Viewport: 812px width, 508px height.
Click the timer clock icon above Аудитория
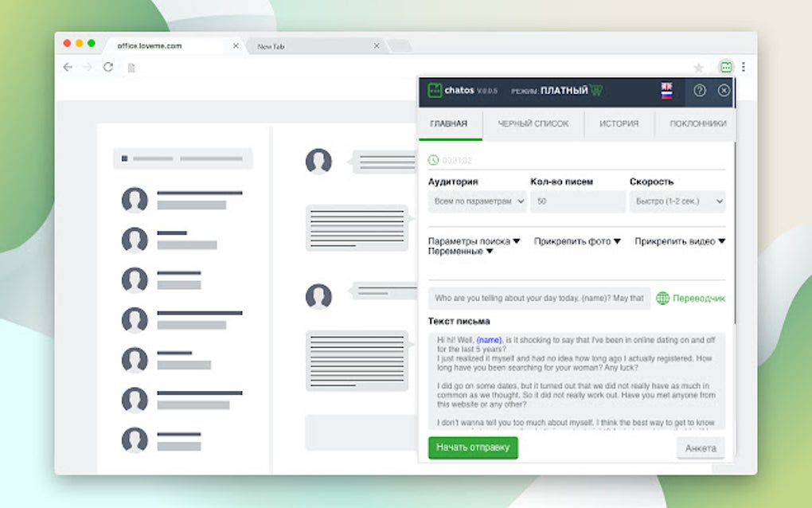coord(435,159)
